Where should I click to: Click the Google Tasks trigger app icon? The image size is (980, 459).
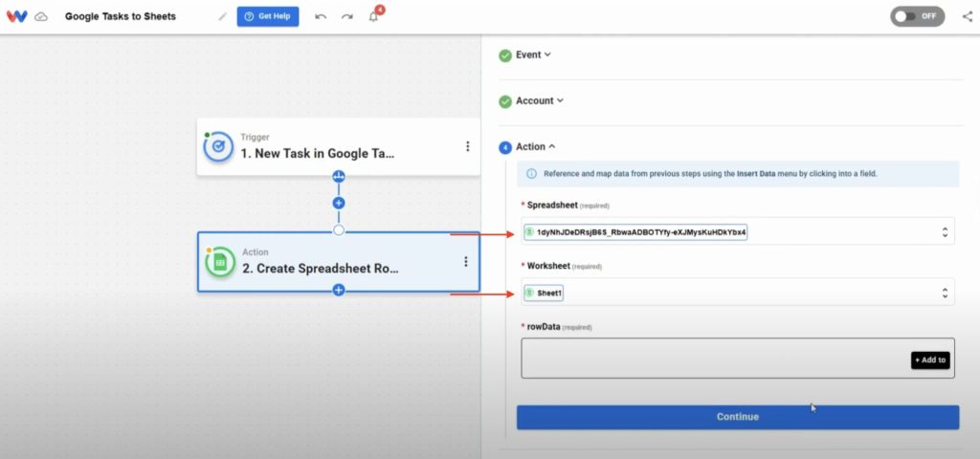[218, 146]
